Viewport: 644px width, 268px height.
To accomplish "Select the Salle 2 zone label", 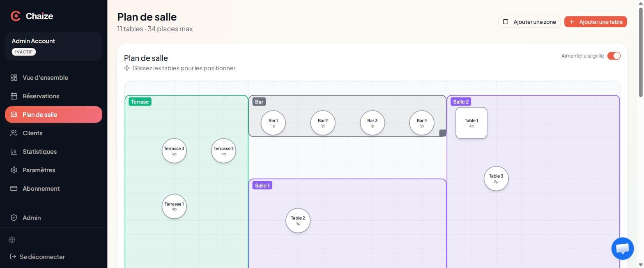I will [461, 102].
